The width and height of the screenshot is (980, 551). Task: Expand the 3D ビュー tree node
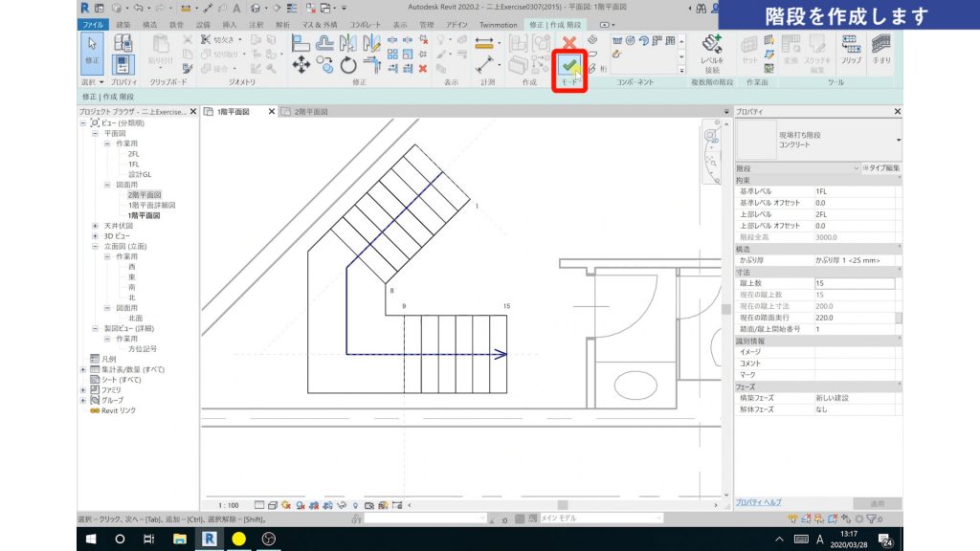click(x=96, y=234)
